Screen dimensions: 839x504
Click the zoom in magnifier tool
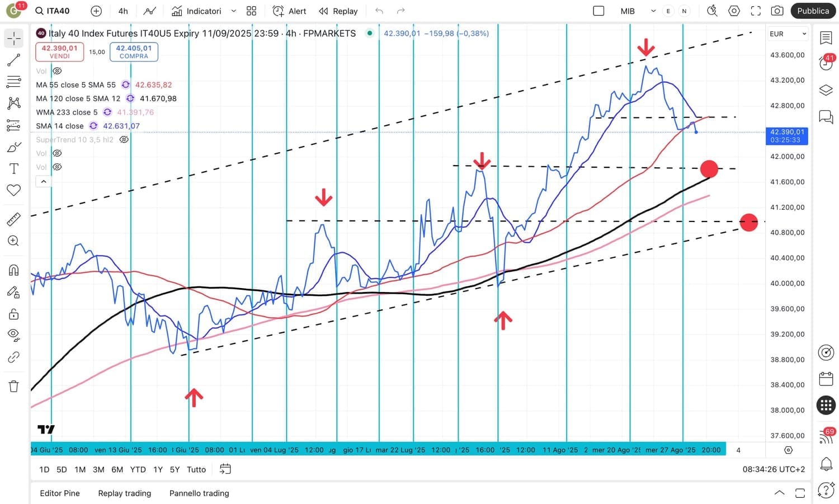[13, 241]
